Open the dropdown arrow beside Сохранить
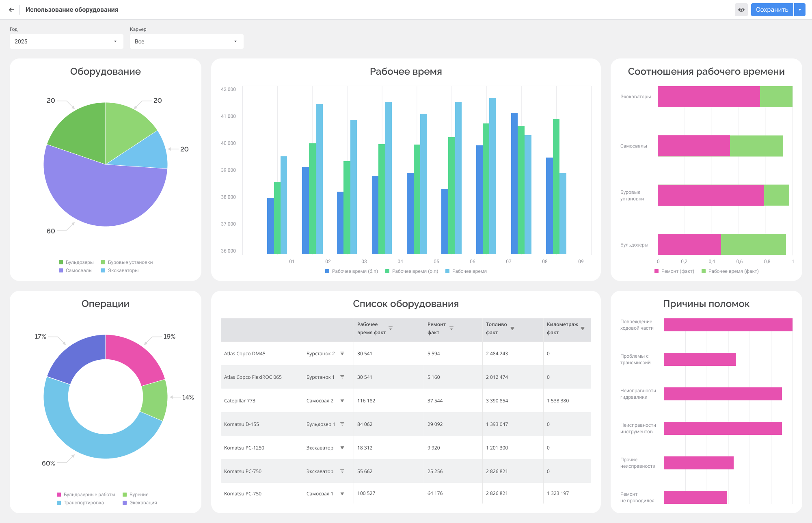812x523 pixels. (800, 10)
